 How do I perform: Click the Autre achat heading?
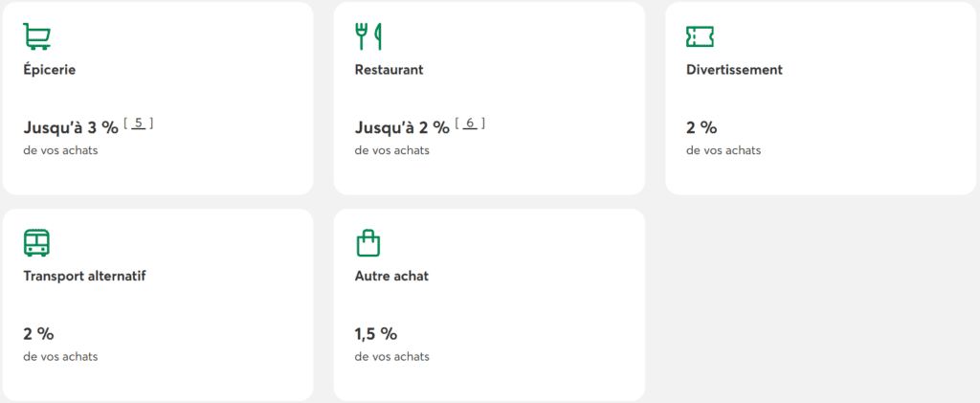[x=391, y=276]
